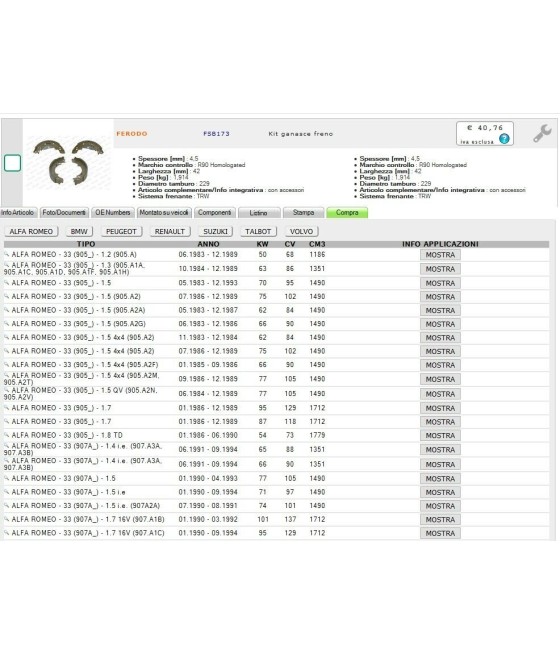The width and height of the screenshot is (560, 655).
Task: Filter vehicles by VOLVO
Action: click(x=302, y=231)
